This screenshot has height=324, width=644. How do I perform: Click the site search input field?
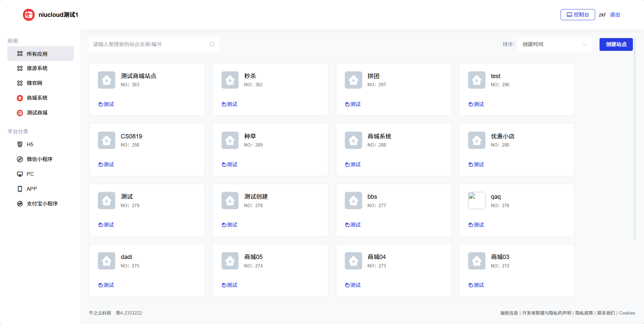click(150, 44)
